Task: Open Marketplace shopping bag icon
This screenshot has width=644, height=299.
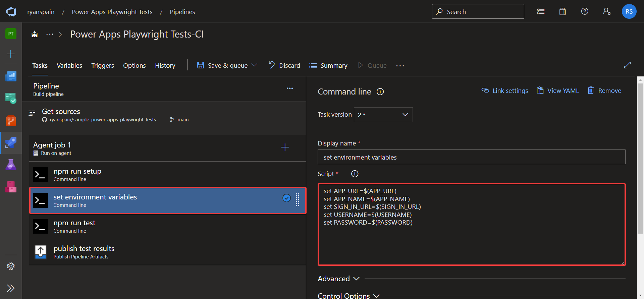Action: [x=562, y=11]
